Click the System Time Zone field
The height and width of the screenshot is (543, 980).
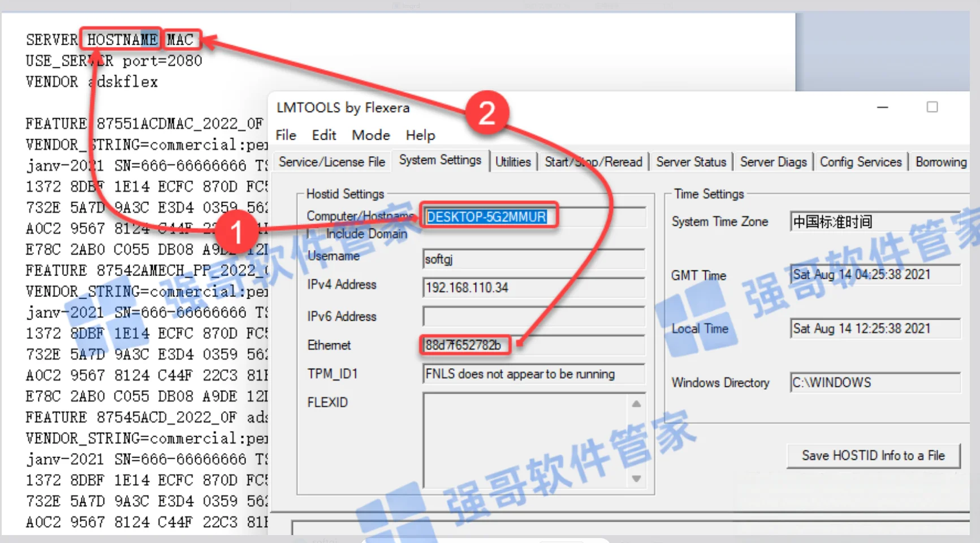[x=875, y=221]
